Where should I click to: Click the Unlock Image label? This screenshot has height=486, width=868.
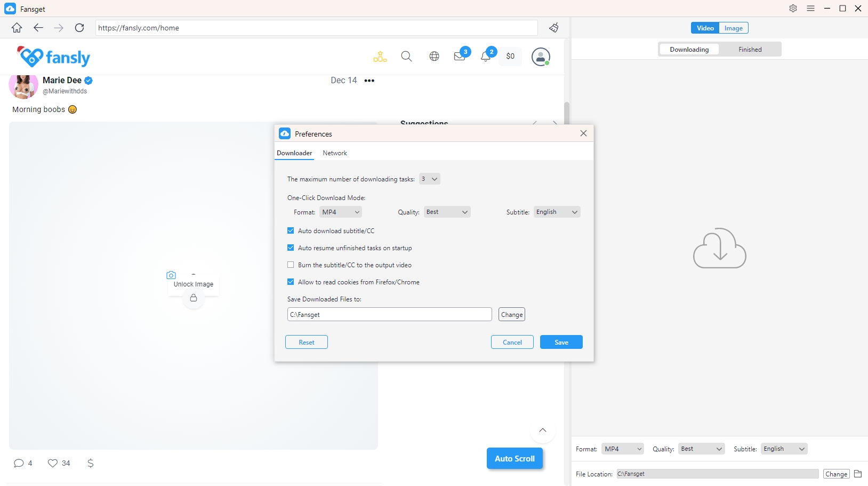point(194,284)
